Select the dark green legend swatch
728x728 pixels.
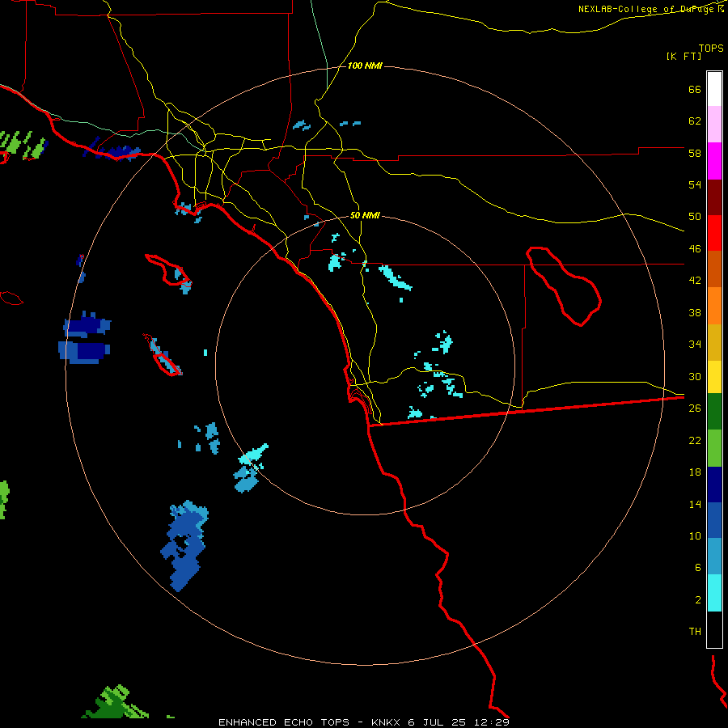[x=714, y=412]
